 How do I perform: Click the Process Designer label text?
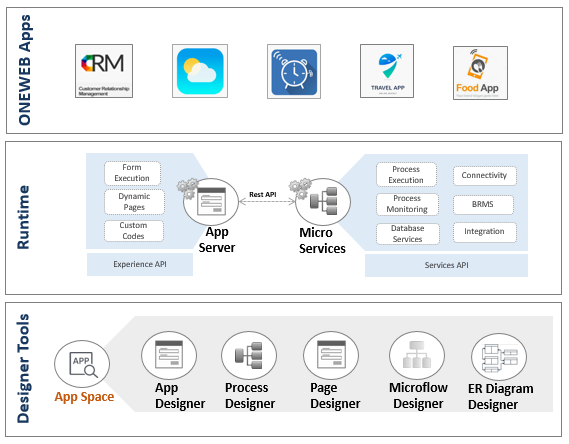[x=250, y=396]
